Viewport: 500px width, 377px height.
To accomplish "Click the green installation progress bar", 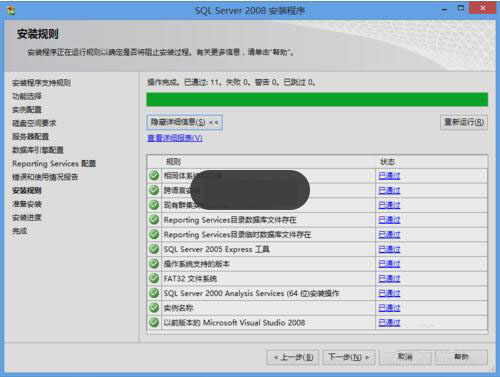I will click(317, 100).
